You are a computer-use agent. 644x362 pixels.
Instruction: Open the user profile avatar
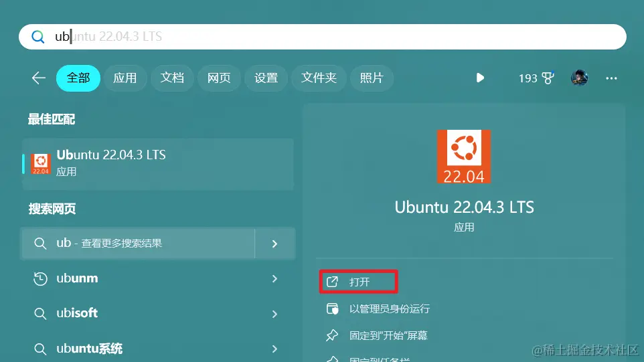(580, 78)
